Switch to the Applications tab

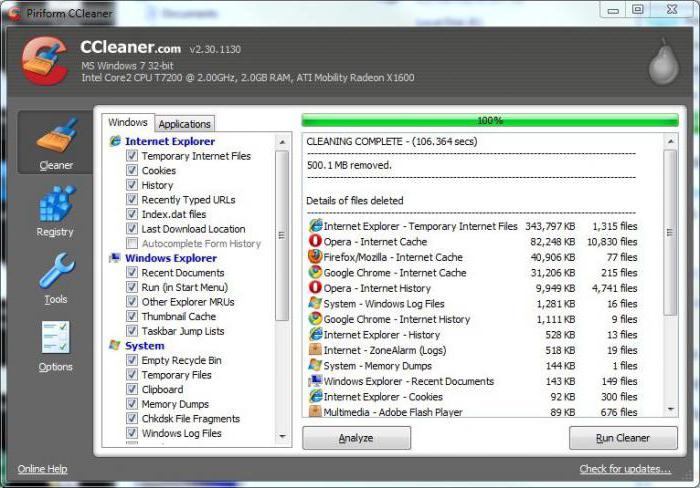[x=184, y=124]
